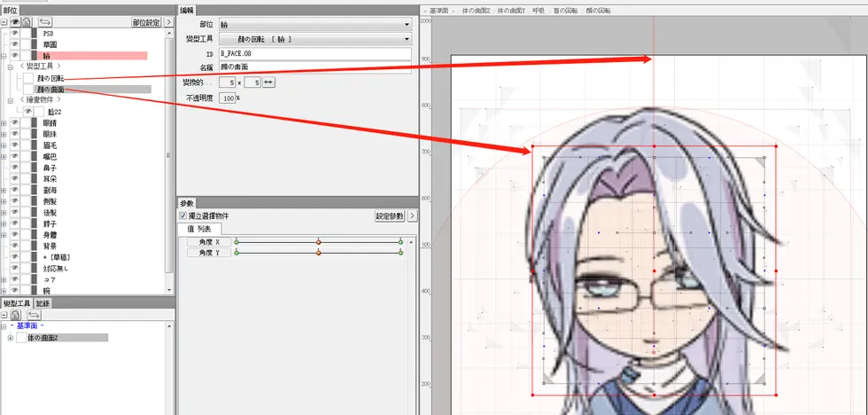Open the 部位 dropdown in edit panel

(x=315, y=24)
